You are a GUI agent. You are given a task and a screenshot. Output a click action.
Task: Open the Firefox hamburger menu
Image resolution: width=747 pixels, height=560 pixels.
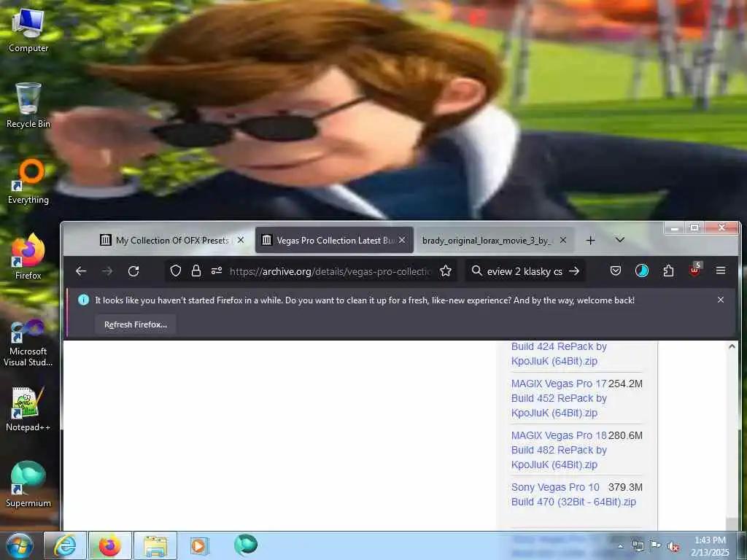(721, 271)
